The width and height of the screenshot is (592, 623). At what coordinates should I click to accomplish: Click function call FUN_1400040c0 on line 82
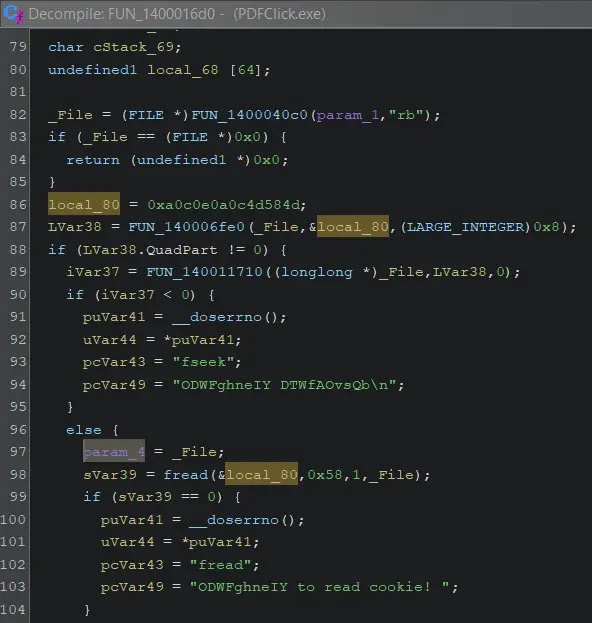[250, 115]
